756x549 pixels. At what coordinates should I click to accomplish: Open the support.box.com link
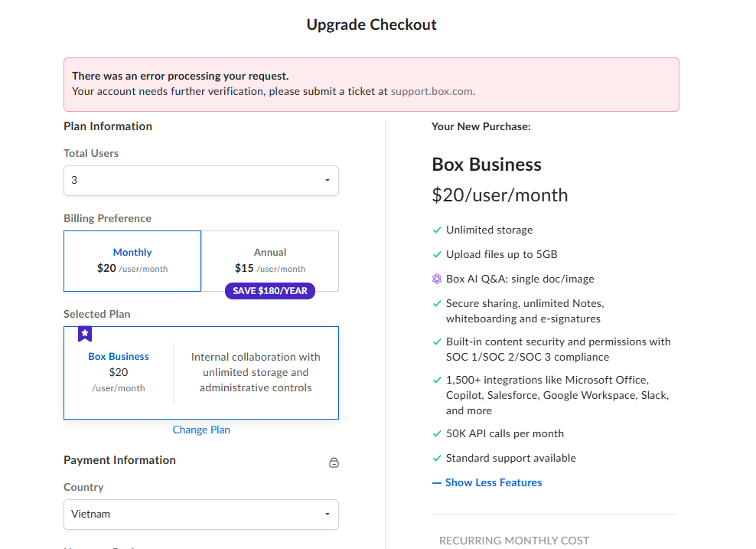(432, 91)
